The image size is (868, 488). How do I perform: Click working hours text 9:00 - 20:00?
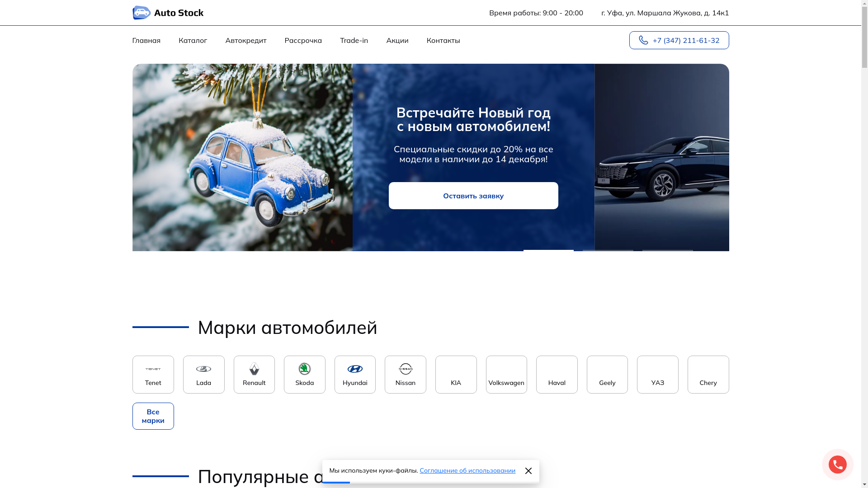point(563,13)
